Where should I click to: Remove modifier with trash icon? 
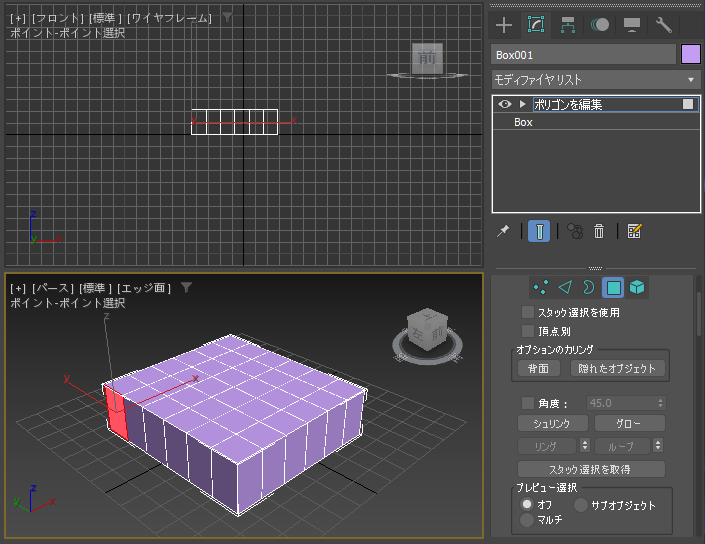[599, 231]
